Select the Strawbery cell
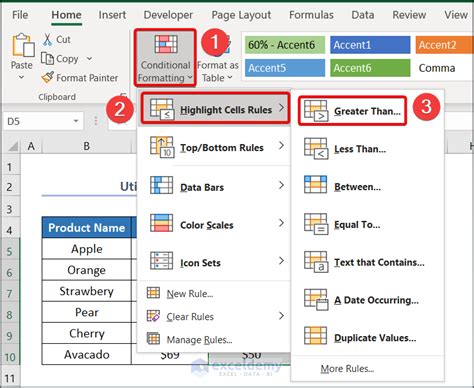Image resolution: width=474 pixels, height=388 pixels. coord(87,291)
